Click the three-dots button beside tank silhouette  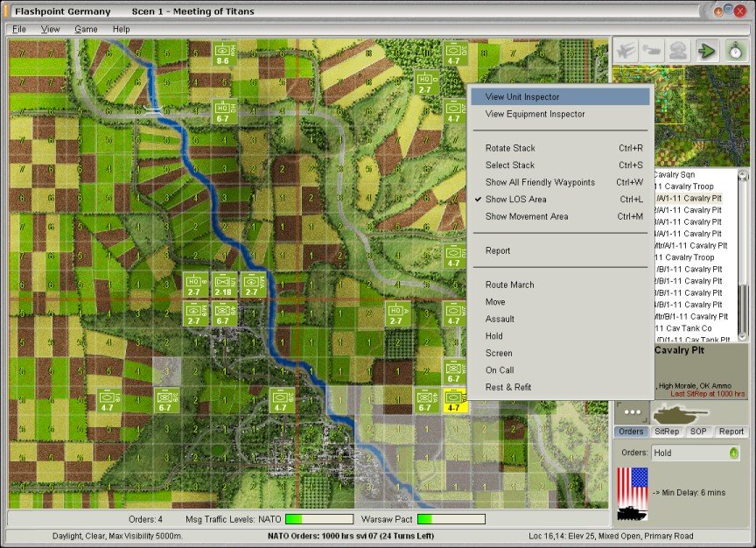coord(632,412)
